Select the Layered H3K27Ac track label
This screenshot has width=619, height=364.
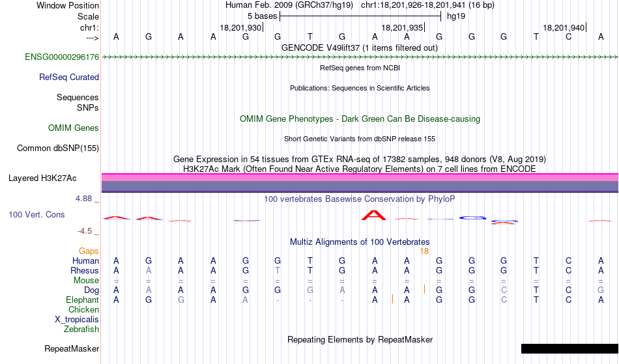(x=42, y=178)
